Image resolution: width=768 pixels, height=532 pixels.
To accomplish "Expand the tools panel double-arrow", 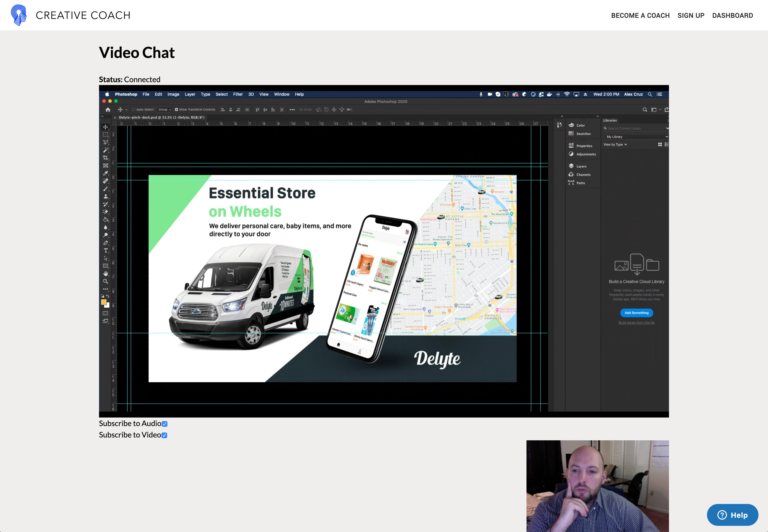I will click(x=102, y=117).
